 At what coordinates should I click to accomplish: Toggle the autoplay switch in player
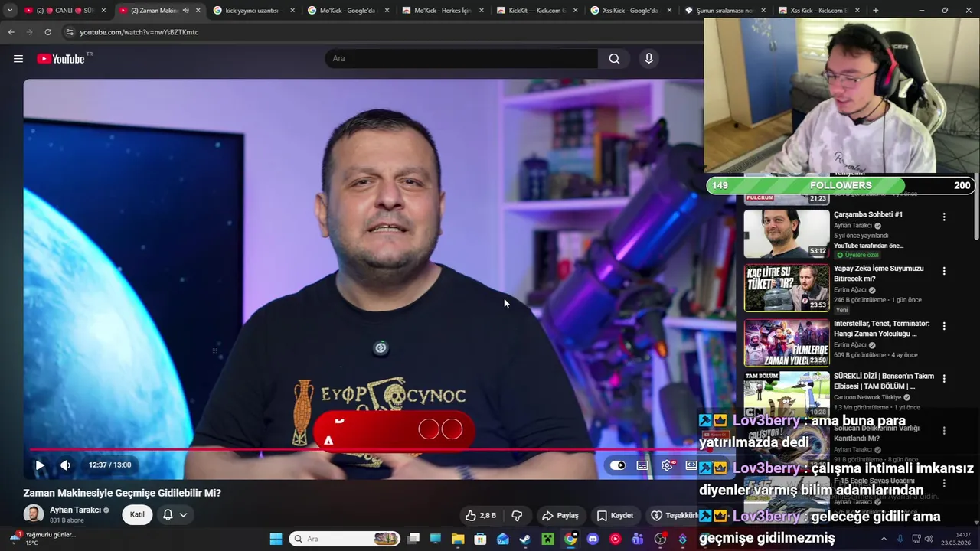(x=618, y=465)
